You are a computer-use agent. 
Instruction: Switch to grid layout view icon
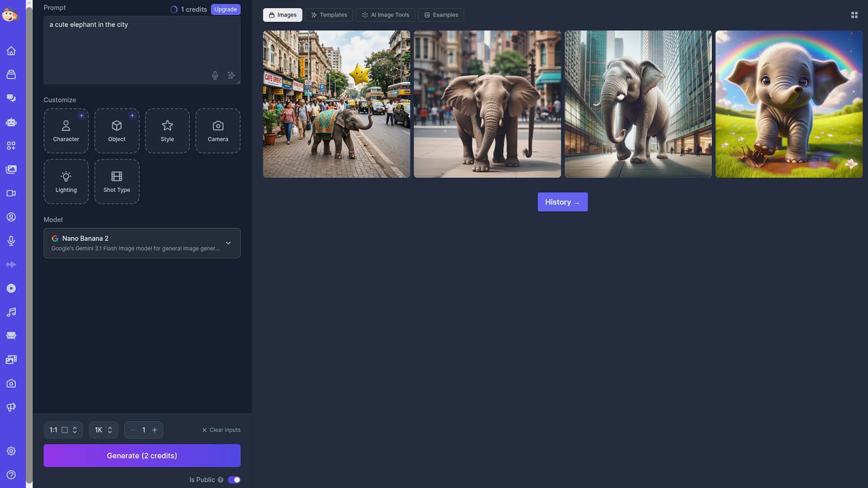(x=854, y=15)
